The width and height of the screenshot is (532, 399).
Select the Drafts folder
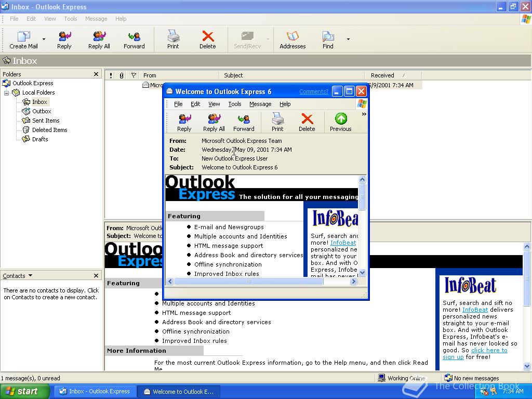39,139
